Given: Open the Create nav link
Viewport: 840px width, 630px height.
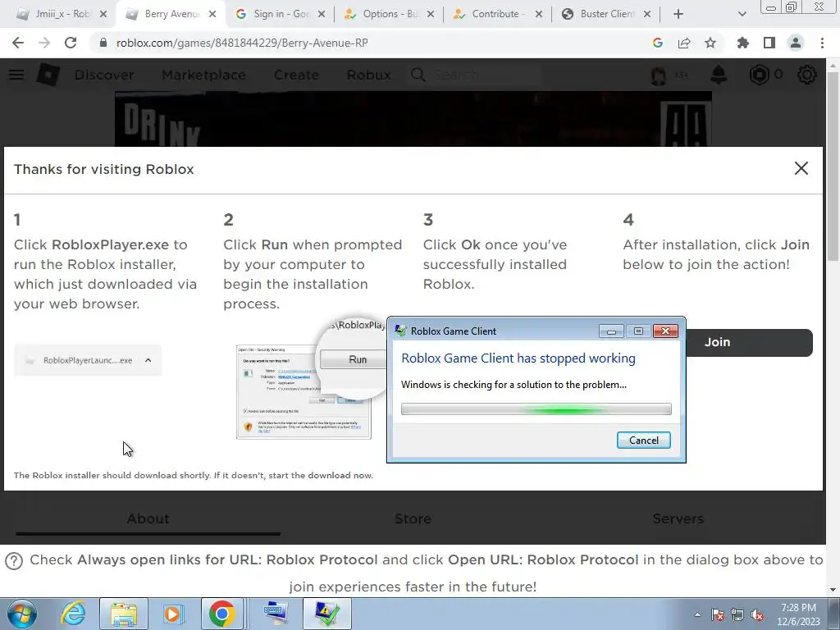Looking at the screenshot, I should (x=296, y=75).
